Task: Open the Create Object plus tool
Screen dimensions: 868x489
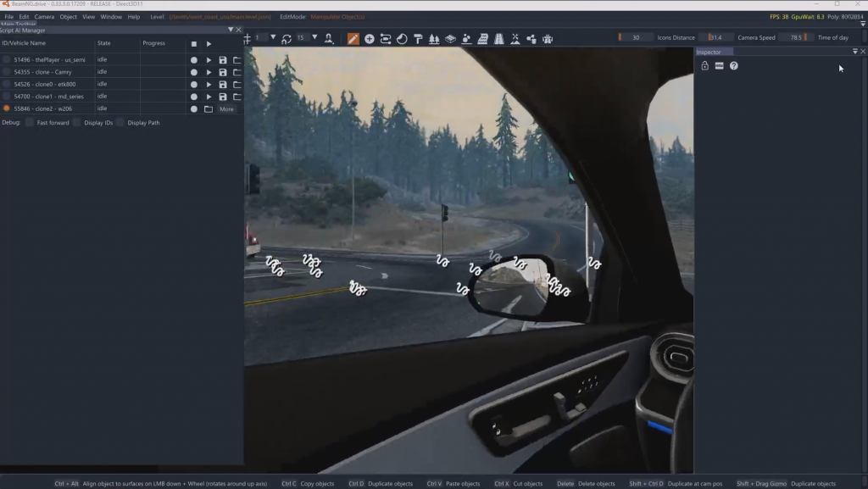Action: pos(370,37)
